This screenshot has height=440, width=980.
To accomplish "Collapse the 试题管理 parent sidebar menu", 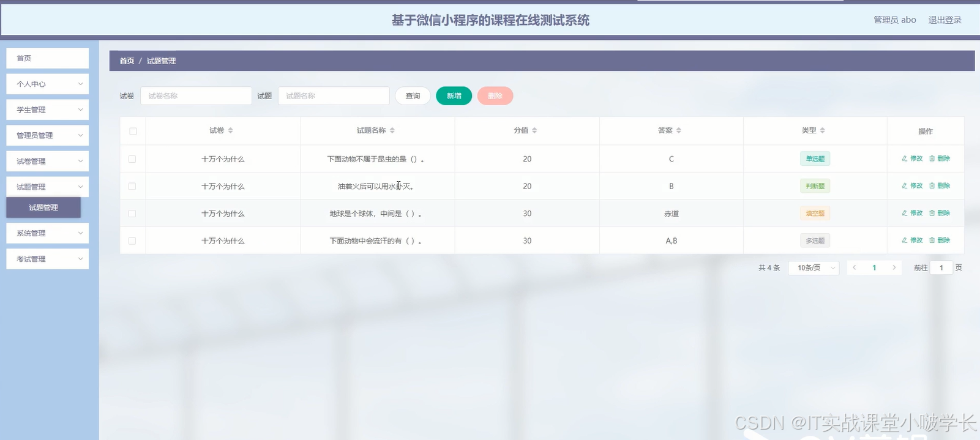I will pos(48,187).
